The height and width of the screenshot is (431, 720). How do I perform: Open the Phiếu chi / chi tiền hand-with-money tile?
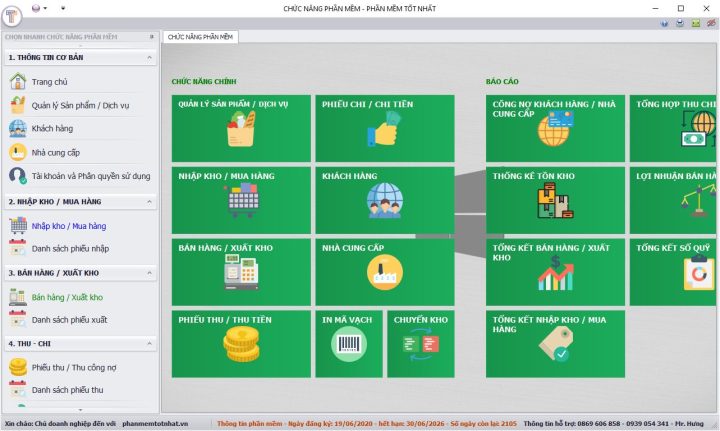(385, 128)
